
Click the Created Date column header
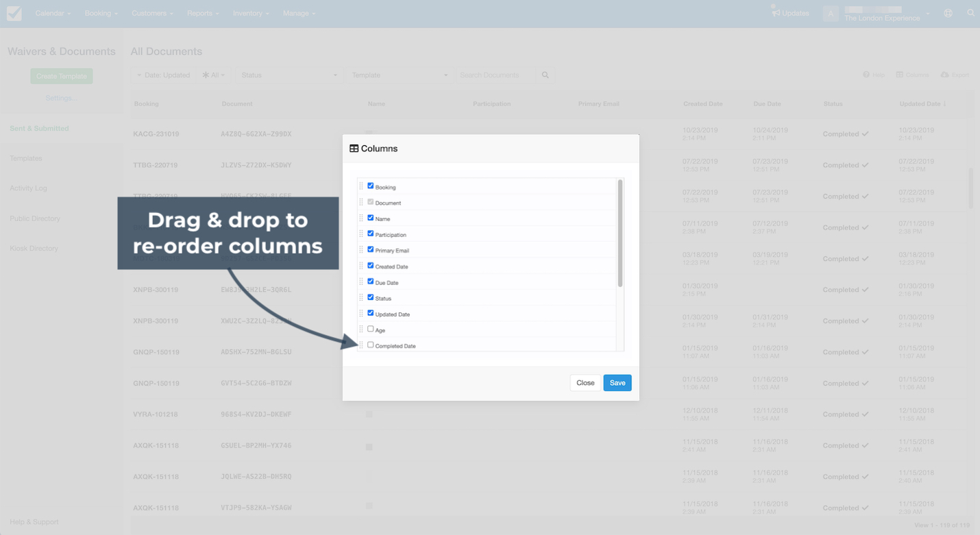pyautogui.click(x=702, y=104)
